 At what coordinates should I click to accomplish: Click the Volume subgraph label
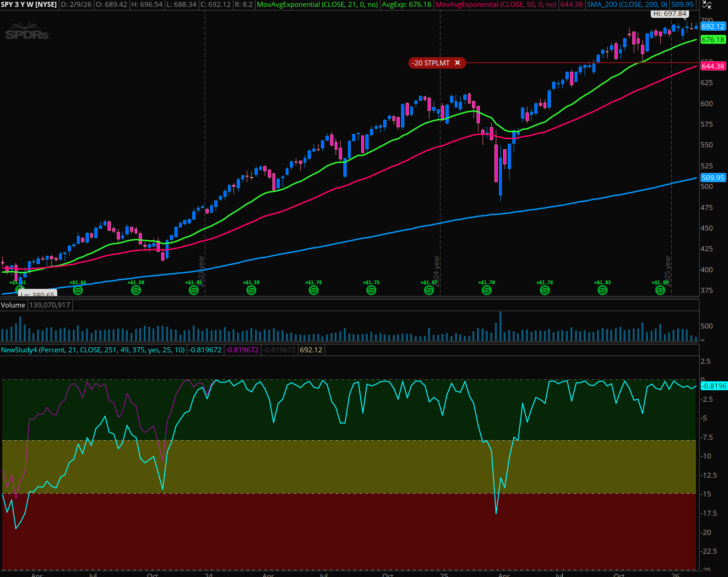tap(13, 305)
